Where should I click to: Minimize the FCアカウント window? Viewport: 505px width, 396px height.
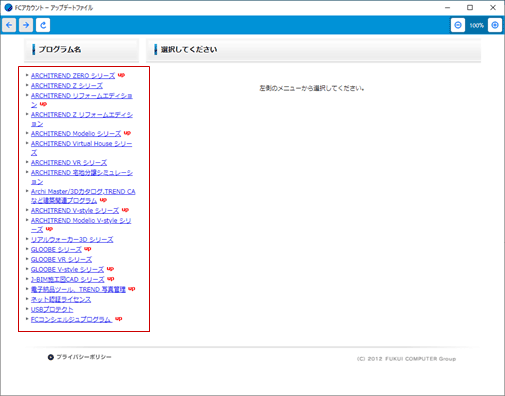pos(447,7)
